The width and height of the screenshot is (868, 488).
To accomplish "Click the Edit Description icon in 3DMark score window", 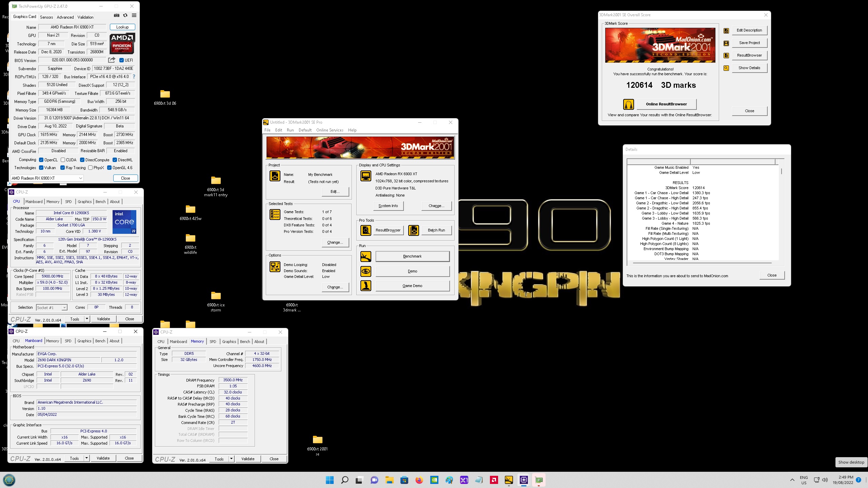I will (726, 30).
